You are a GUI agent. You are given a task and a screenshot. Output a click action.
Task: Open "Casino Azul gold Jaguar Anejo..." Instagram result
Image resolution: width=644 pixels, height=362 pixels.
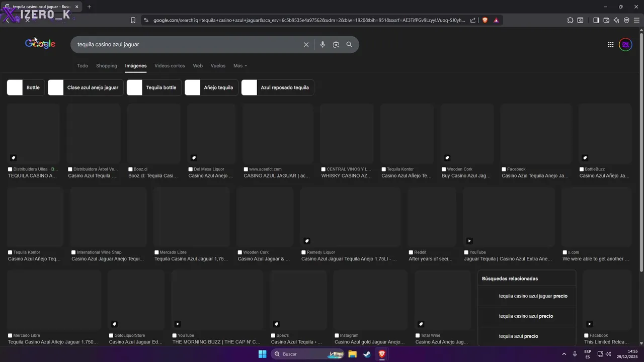[x=370, y=342]
